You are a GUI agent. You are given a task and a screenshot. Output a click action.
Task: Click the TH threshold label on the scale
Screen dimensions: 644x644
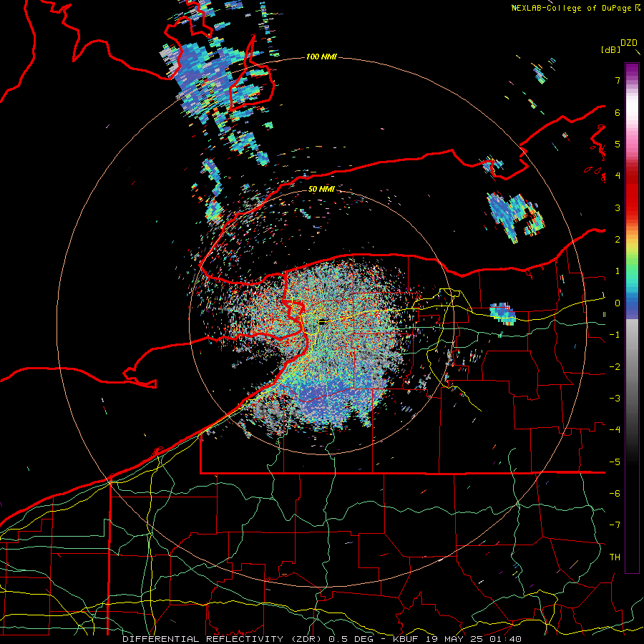tap(615, 557)
